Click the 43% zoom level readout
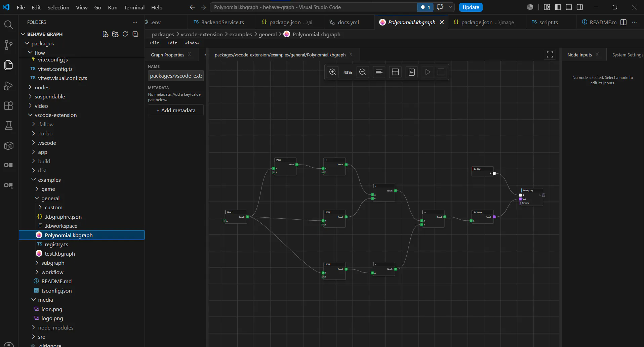The width and height of the screenshot is (644, 347). [x=348, y=72]
